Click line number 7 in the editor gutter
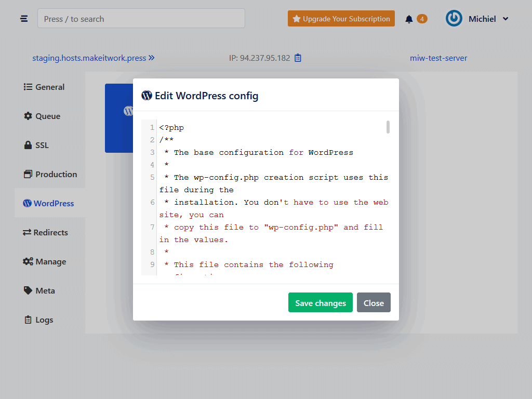Viewport: 532px width, 399px height. pyautogui.click(x=152, y=228)
